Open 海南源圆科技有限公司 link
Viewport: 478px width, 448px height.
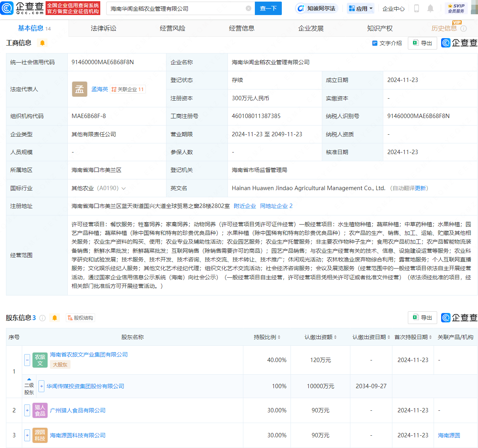[78, 435]
